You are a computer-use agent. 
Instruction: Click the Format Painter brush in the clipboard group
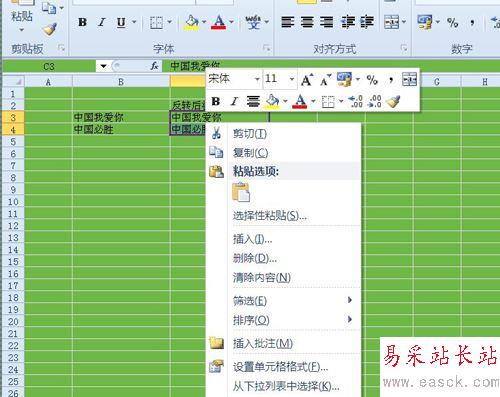coord(50,29)
